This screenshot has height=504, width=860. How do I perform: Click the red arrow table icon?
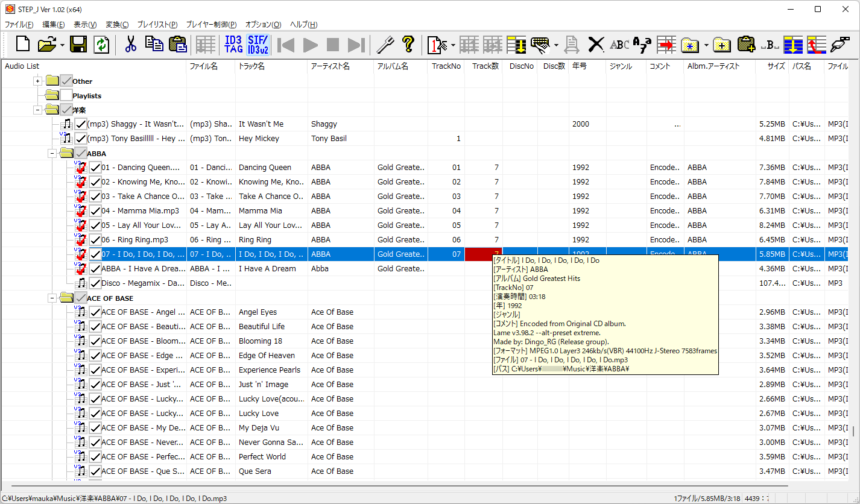666,44
